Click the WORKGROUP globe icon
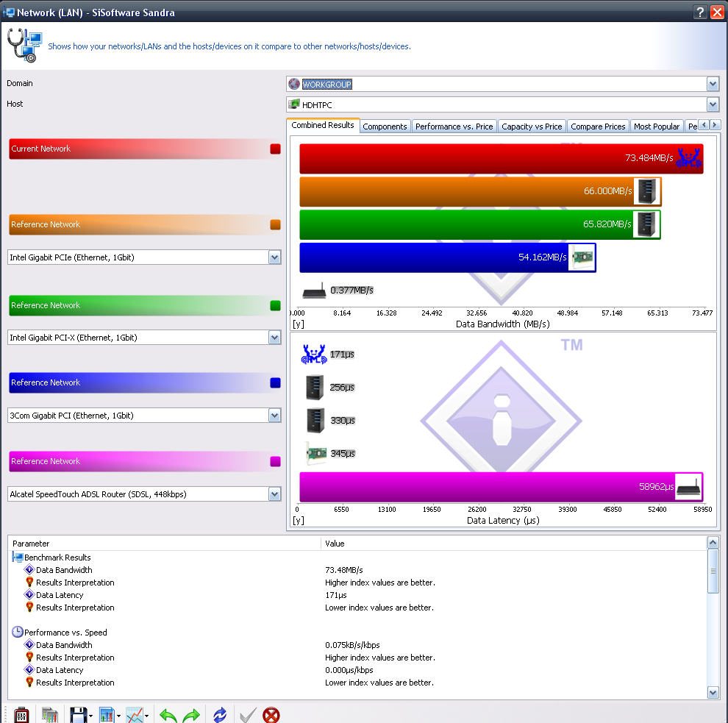 (x=294, y=84)
